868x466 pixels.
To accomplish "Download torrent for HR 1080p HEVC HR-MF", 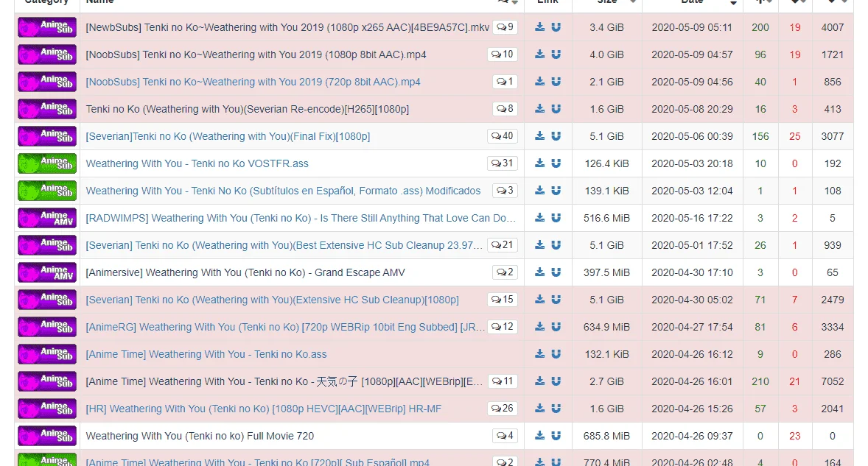I will click(x=539, y=409).
